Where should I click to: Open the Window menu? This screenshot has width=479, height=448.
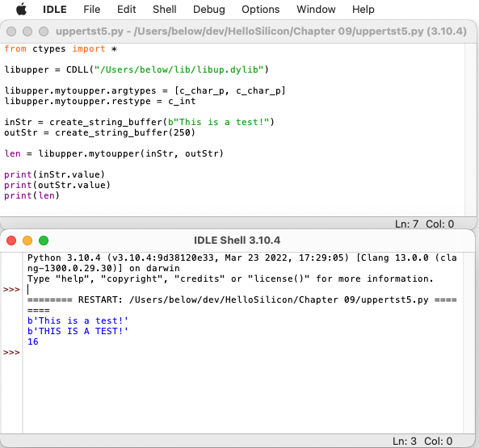316,10
